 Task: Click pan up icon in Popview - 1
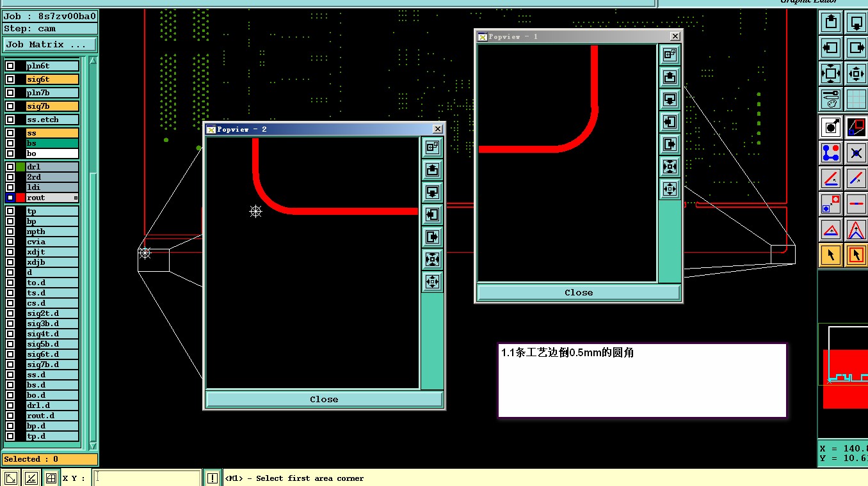(x=670, y=77)
